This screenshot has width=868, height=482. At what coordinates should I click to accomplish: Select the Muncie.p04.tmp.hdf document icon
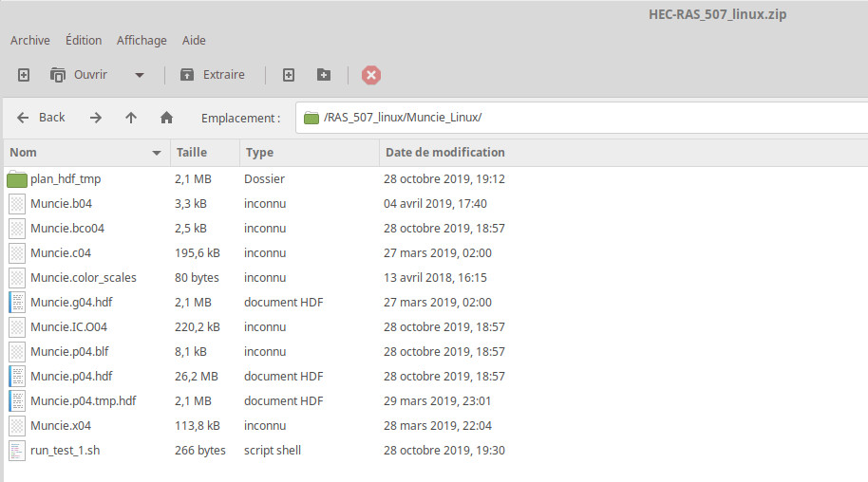(x=16, y=401)
